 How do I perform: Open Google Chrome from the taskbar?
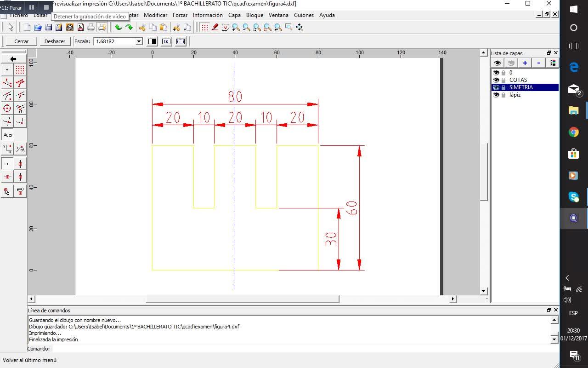(x=573, y=132)
